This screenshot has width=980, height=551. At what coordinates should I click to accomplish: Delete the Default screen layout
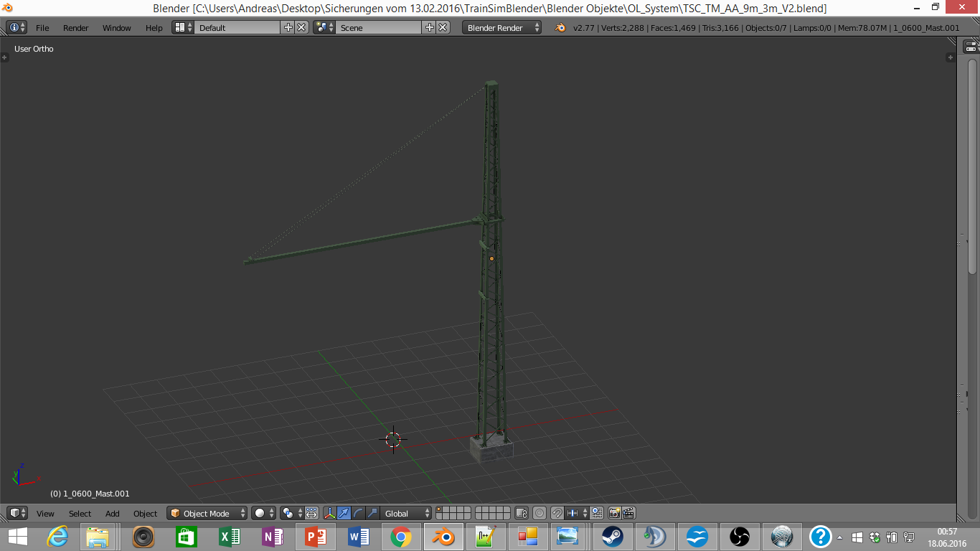point(302,28)
